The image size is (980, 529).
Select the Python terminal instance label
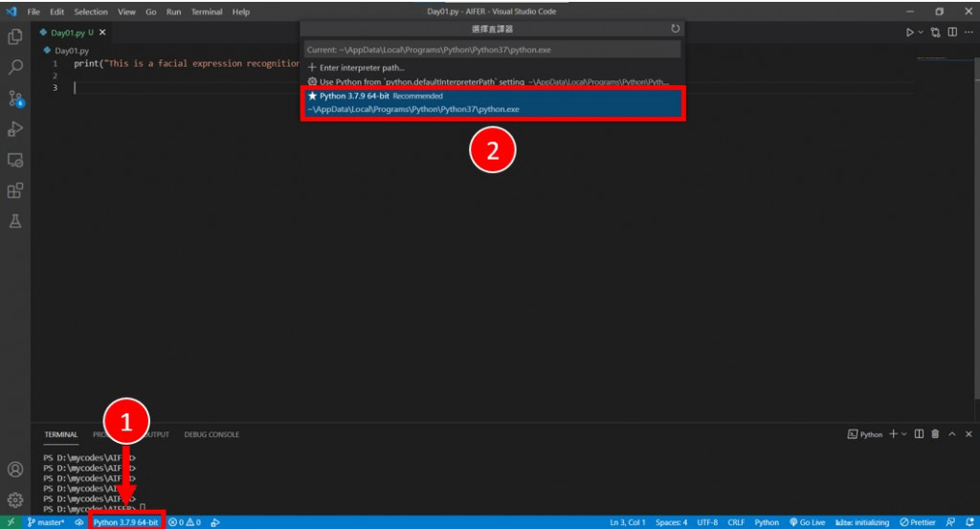pos(865,434)
